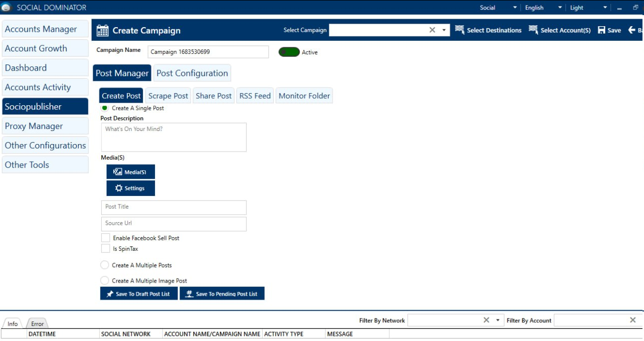Open the RSS Feed tab
This screenshot has width=644, height=341.
(255, 96)
